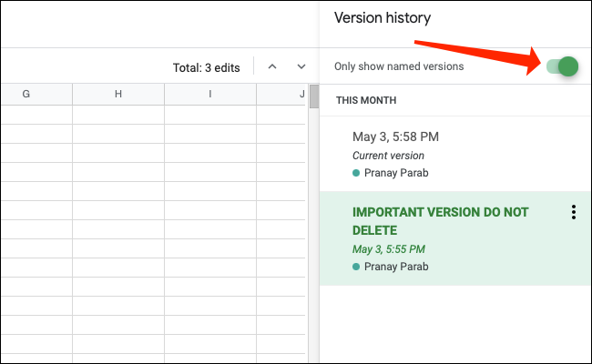Go to previous edit with up chevron
Viewport: 592px width, 364px height.
point(271,66)
